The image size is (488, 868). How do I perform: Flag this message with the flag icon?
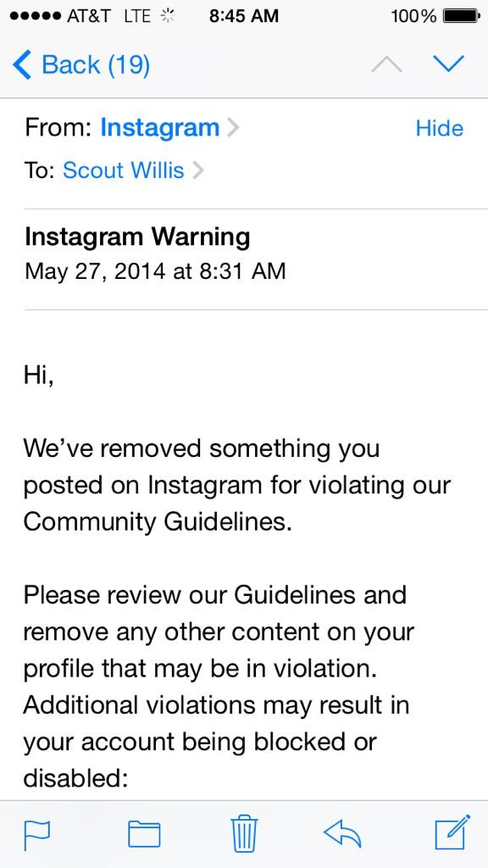click(37, 835)
